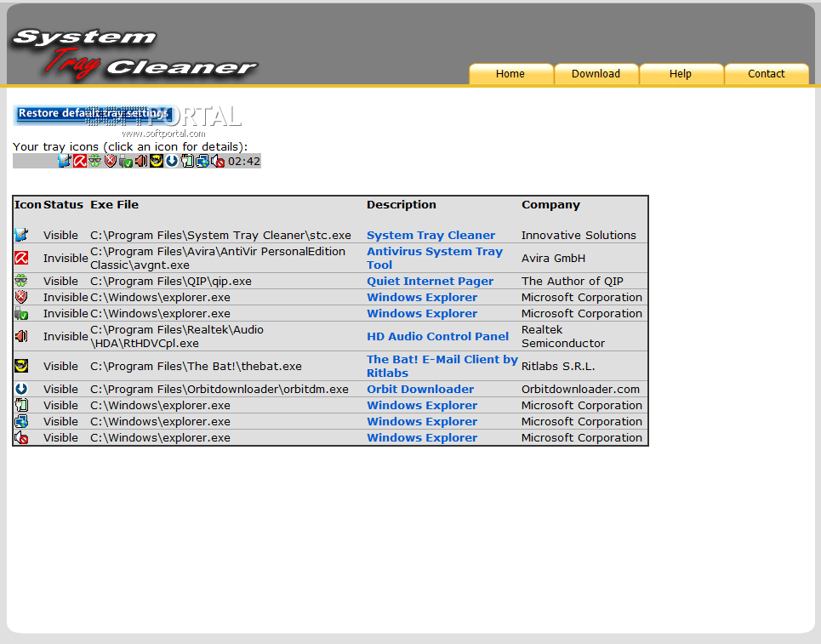821x644 pixels.
Task: Open Antivirus System Tray Tool link
Action: click(435, 258)
